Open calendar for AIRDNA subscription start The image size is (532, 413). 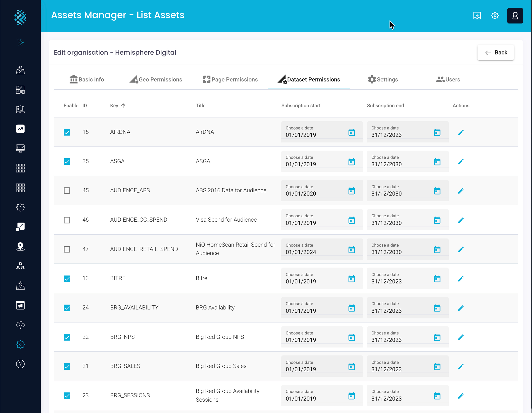[x=351, y=132]
